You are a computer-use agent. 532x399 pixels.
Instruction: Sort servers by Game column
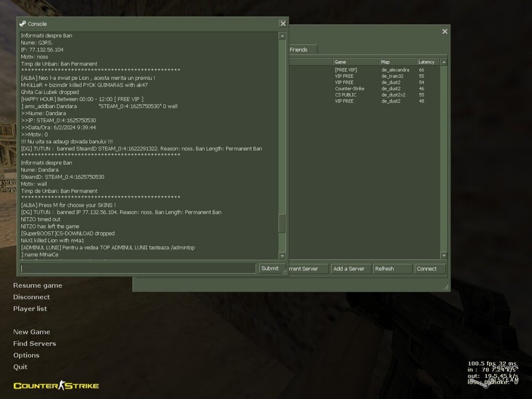pyautogui.click(x=355, y=62)
